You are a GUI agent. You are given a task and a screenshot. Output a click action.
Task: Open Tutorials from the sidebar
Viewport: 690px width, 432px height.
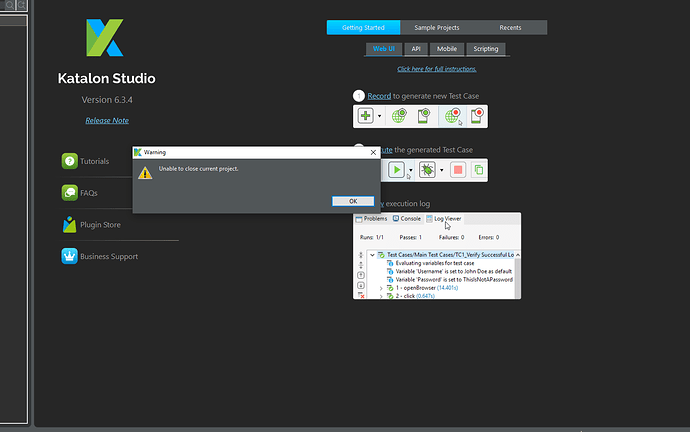85,161
